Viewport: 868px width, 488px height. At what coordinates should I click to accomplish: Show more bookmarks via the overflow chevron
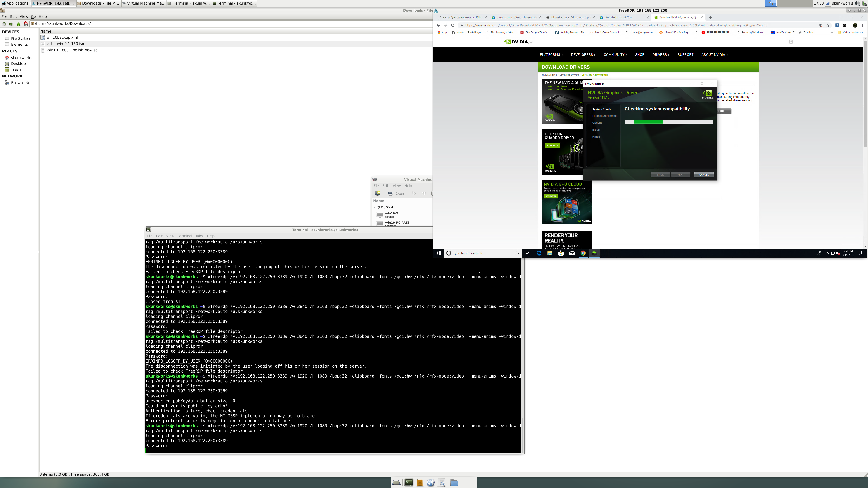(x=832, y=33)
